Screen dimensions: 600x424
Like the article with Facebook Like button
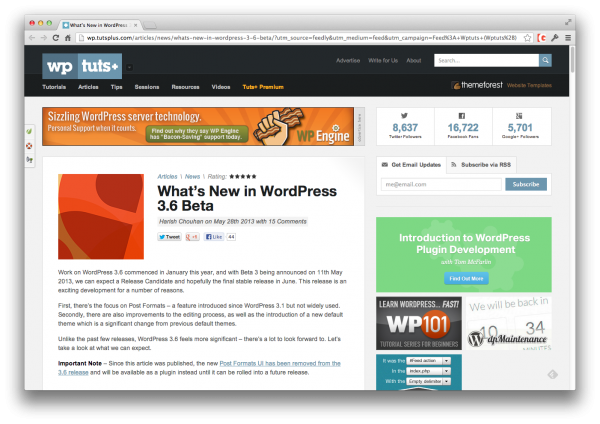tap(214, 237)
